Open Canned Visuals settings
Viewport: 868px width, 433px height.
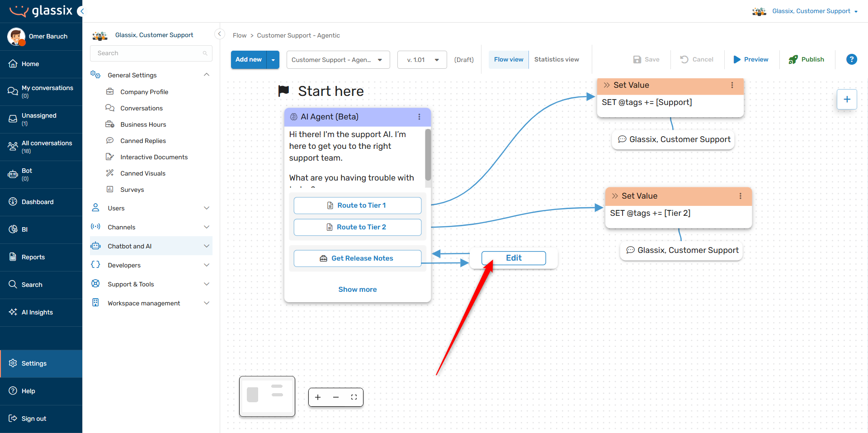pyautogui.click(x=143, y=173)
